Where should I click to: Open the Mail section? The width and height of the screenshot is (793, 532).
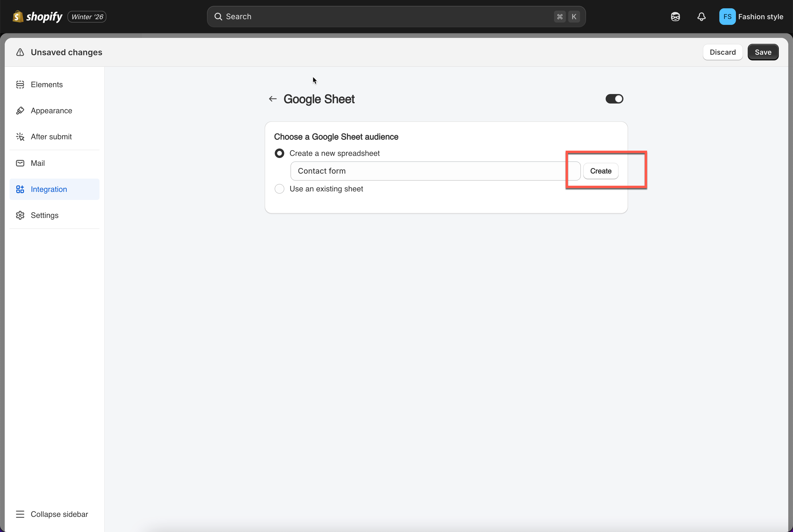coord(38,163)
